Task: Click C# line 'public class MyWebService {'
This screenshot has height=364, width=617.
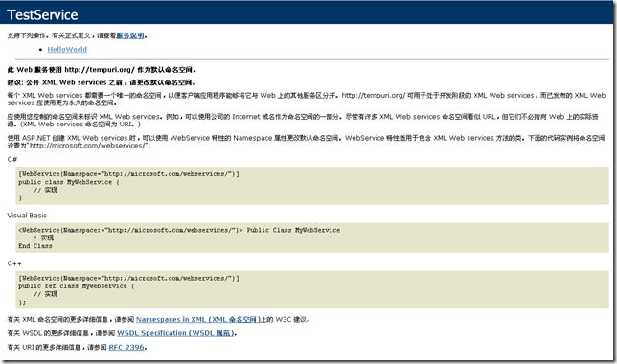Action: click(69, 182)
